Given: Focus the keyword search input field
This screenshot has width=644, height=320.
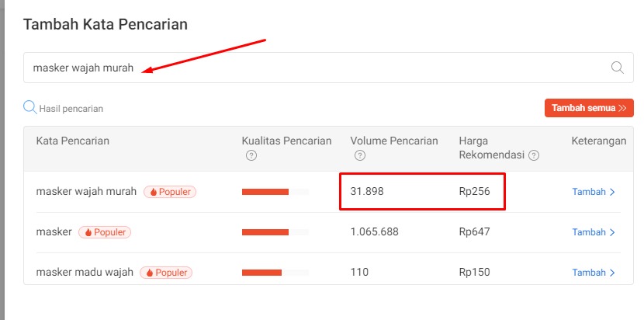Looking at the screenshot, I should 310,68.
